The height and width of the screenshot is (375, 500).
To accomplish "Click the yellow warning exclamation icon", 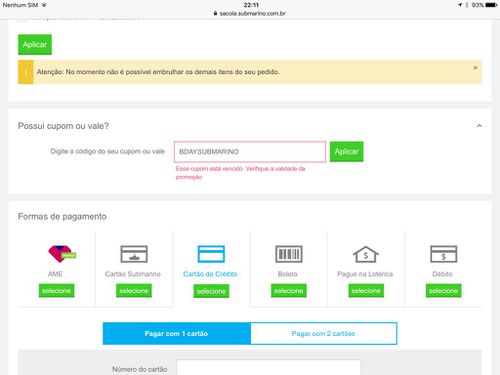I will click(26, 72).
